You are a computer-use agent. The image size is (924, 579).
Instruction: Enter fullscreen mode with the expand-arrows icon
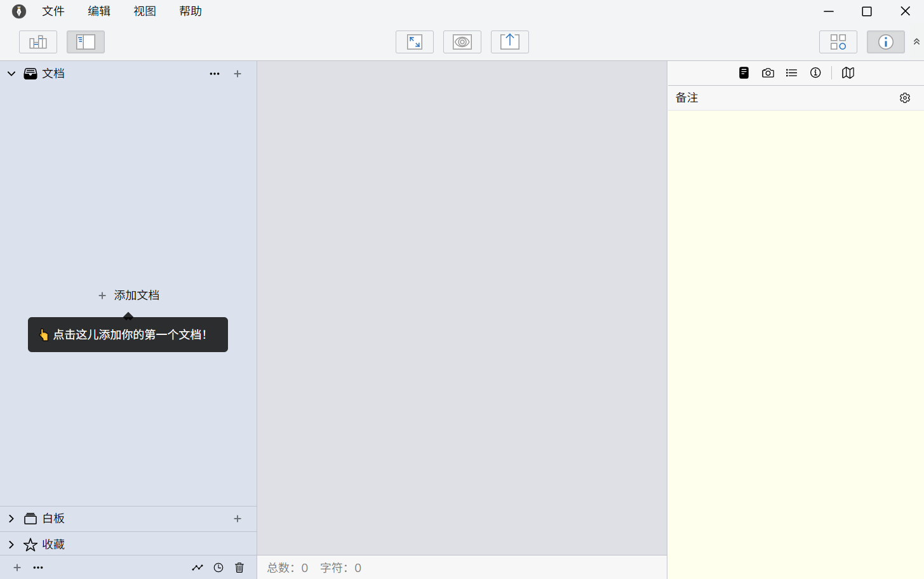tap(415, 42)
